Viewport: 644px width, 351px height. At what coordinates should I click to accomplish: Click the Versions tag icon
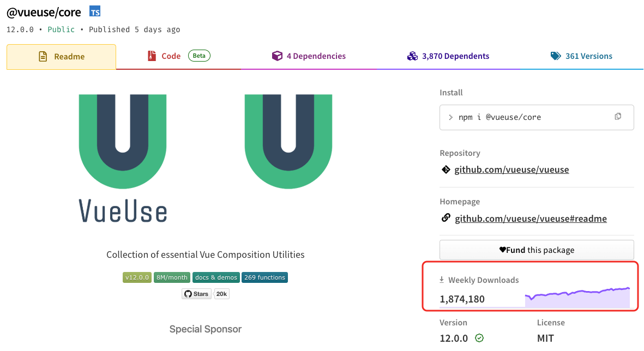pyautogui.click(x=556, y=55)
